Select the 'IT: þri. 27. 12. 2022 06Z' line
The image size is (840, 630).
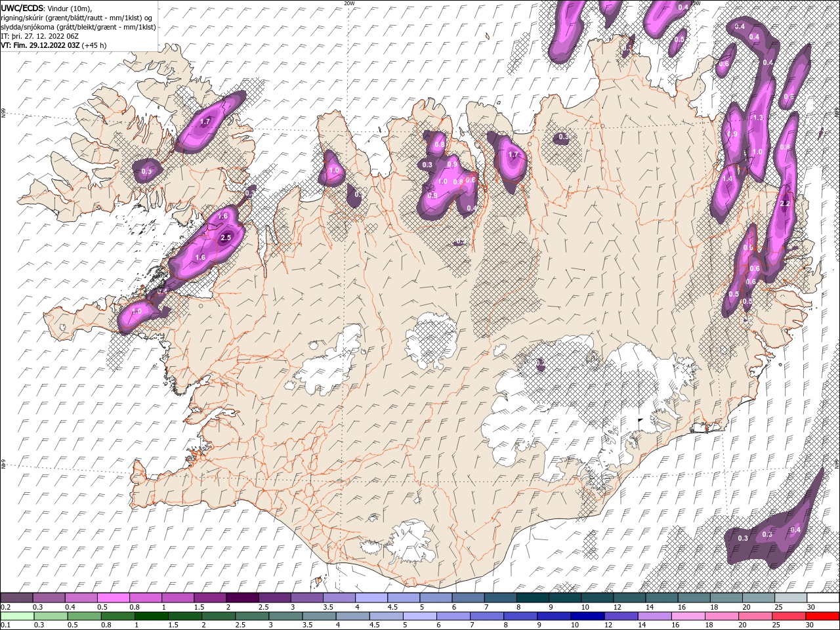[x=40, y=36]
